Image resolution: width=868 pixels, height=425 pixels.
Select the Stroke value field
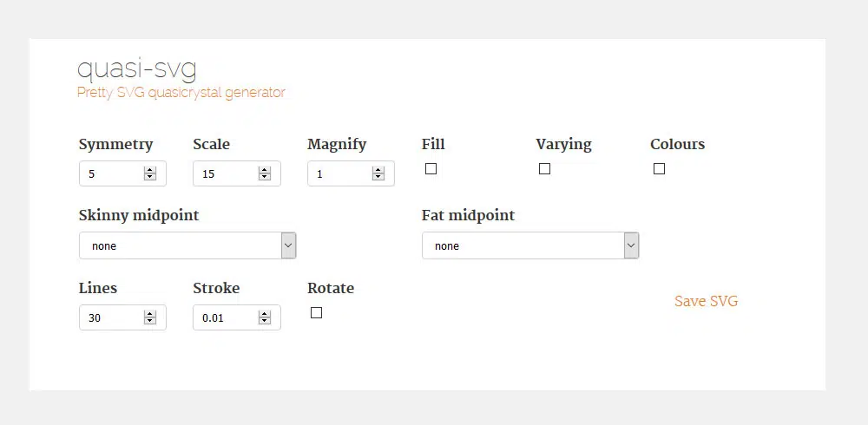(226, 317)
